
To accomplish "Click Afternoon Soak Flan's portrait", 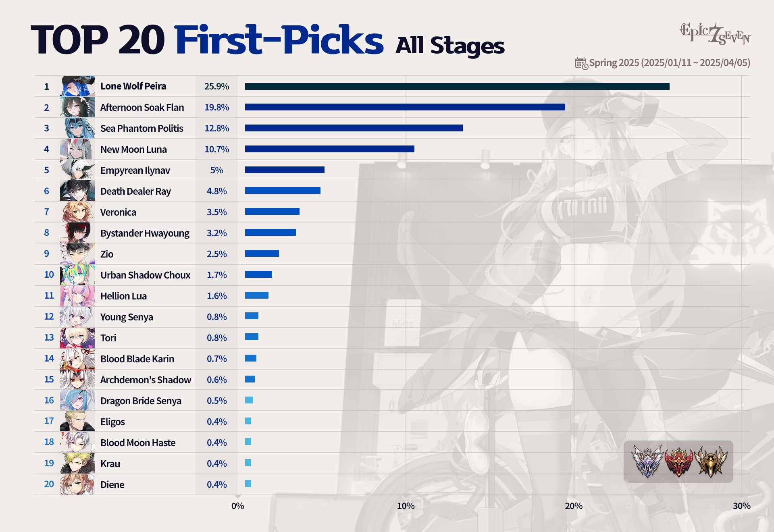I will point(78,107).
